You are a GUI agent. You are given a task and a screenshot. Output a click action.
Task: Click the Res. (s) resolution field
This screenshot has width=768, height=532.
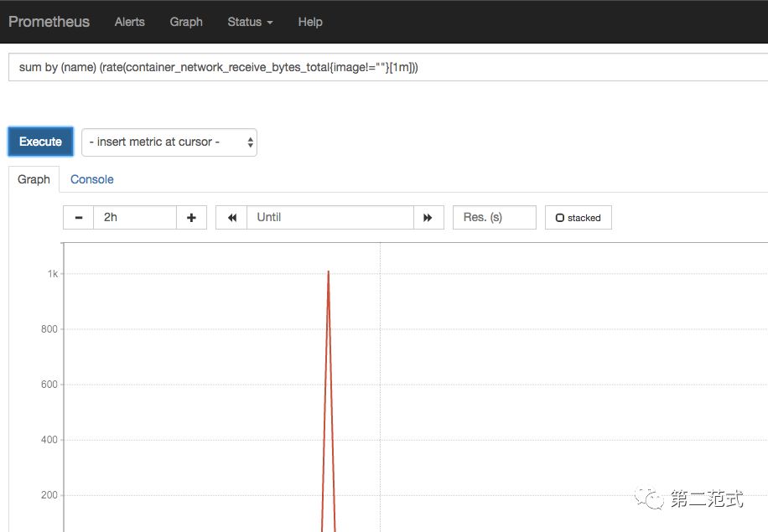point(494,217)
